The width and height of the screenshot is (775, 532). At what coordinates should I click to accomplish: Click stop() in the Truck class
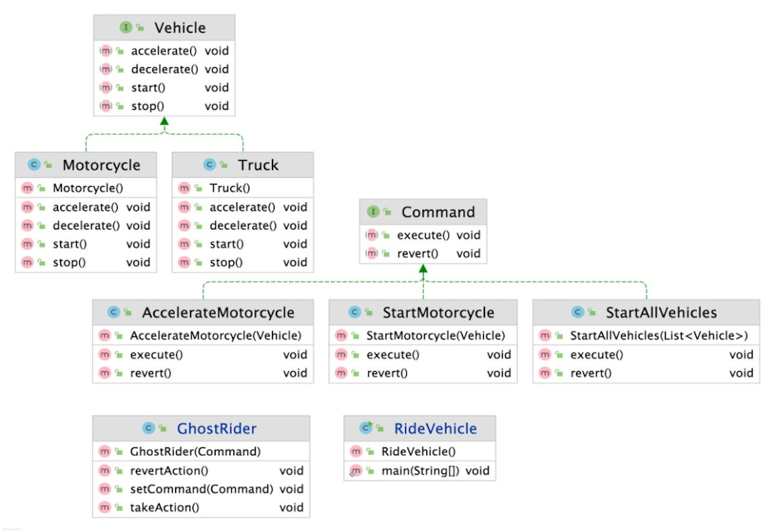pos(226,262)
